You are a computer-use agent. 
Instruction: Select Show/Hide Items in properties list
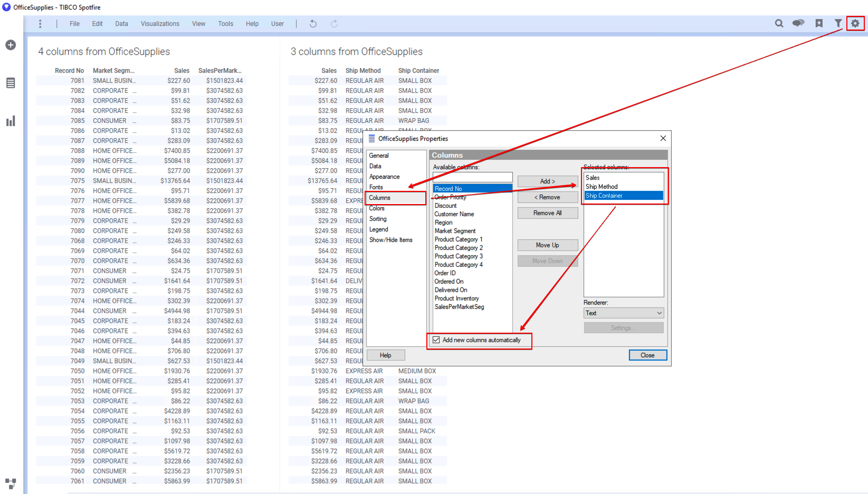coord(391,240)
